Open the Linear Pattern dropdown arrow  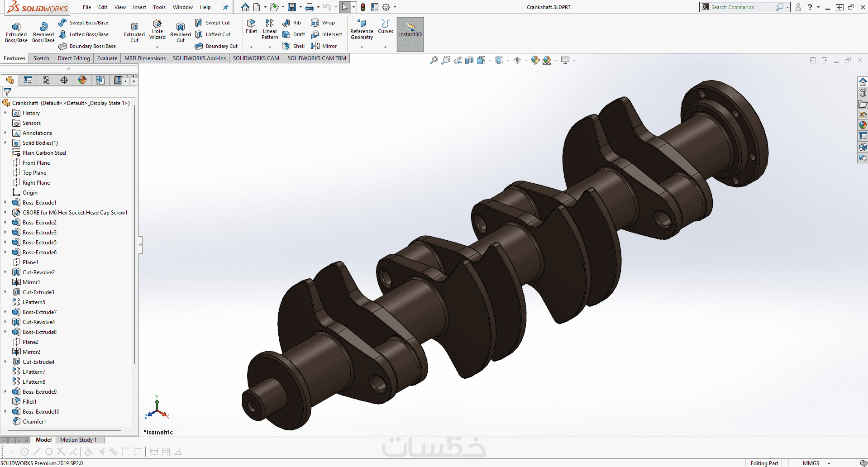coord(270,47)
